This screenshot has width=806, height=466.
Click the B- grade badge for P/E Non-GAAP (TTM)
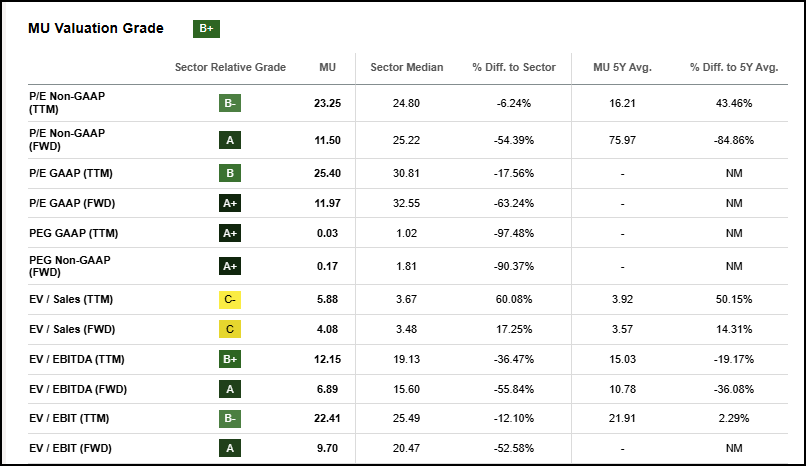(x=230, y=103)
